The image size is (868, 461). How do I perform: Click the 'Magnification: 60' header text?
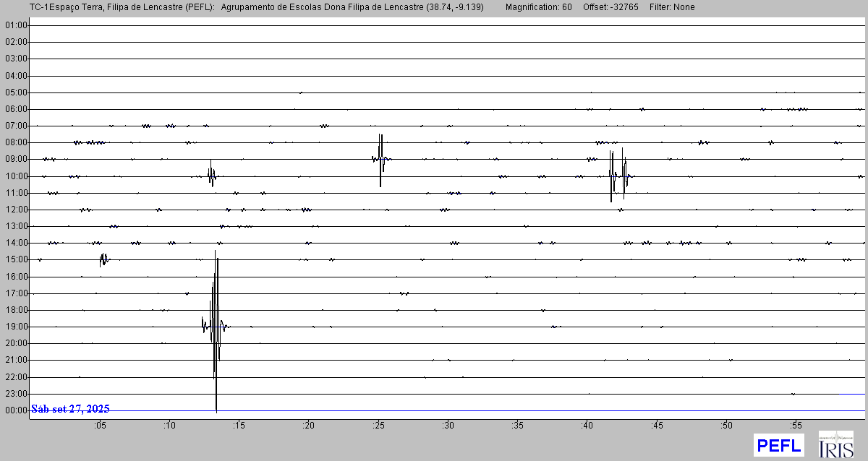click(538, 7)
